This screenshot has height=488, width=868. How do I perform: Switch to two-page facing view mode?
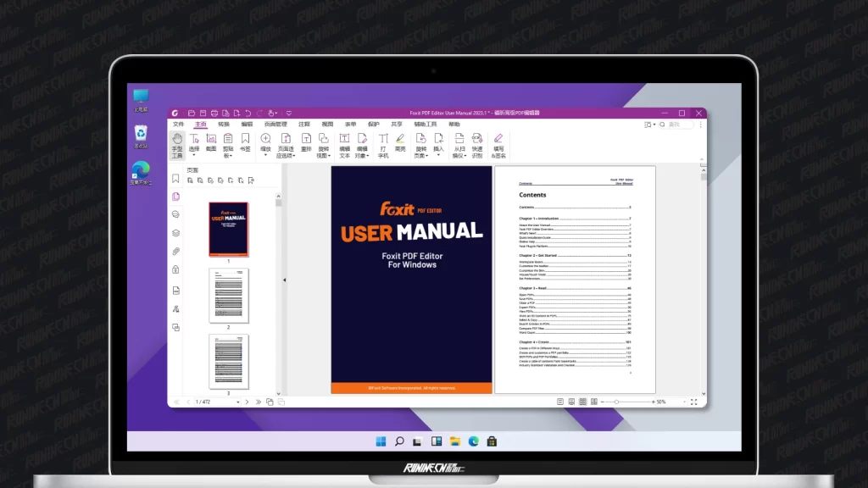(x=582, y=402)
